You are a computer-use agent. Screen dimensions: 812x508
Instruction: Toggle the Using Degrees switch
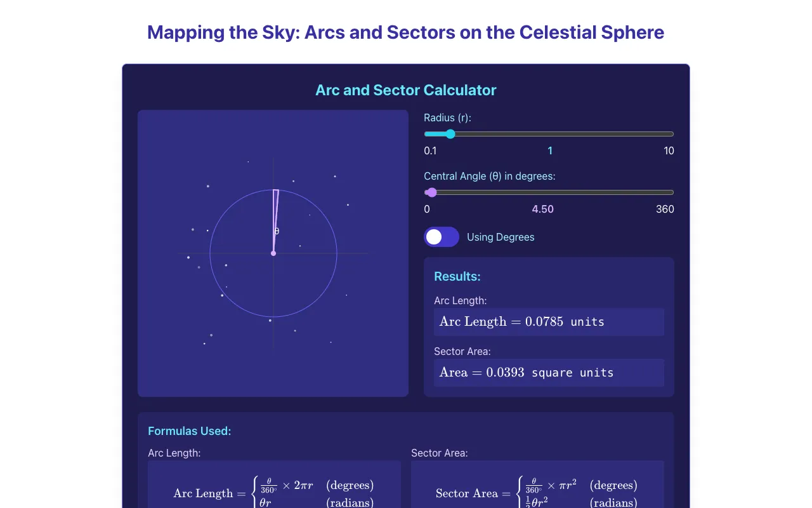pyautogui.click(x=442, y=237)
